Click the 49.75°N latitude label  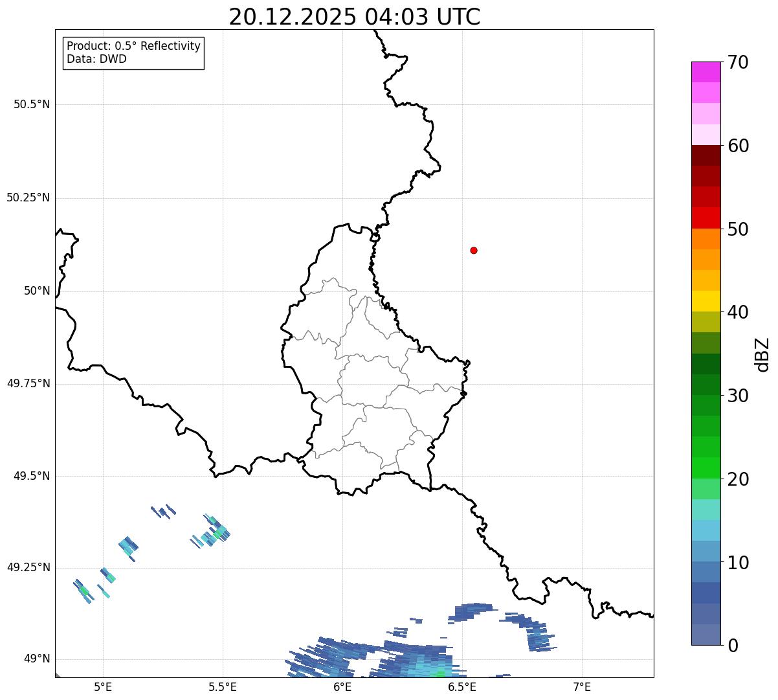(28, 383)
